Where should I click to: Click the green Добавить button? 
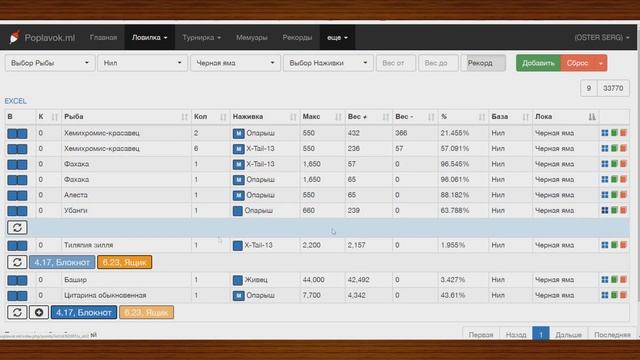538,63
